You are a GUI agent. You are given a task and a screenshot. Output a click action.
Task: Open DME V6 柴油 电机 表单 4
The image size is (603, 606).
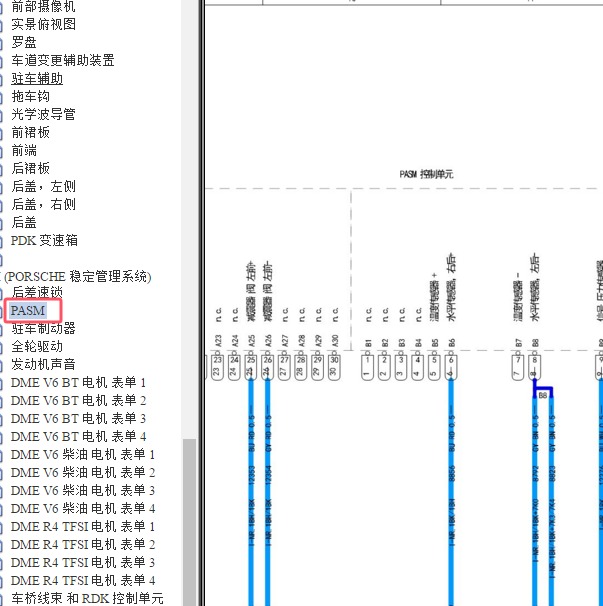pos(83,509)
